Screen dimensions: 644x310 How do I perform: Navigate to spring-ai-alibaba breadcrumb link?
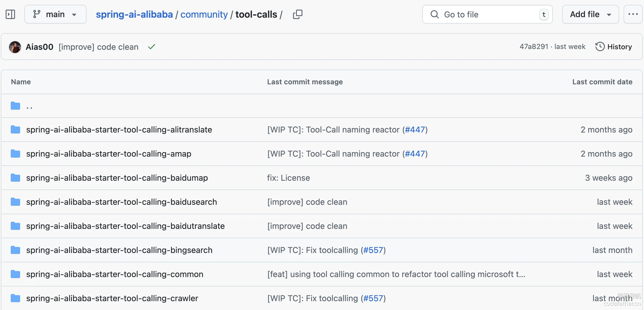tap(134, 14)
